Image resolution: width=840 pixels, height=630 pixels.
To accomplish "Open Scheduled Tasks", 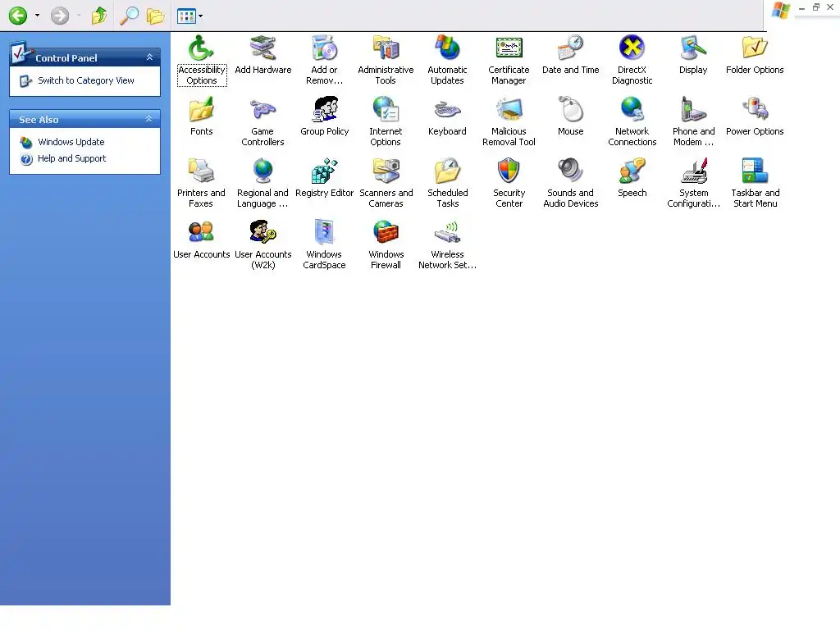I will 447,183.
